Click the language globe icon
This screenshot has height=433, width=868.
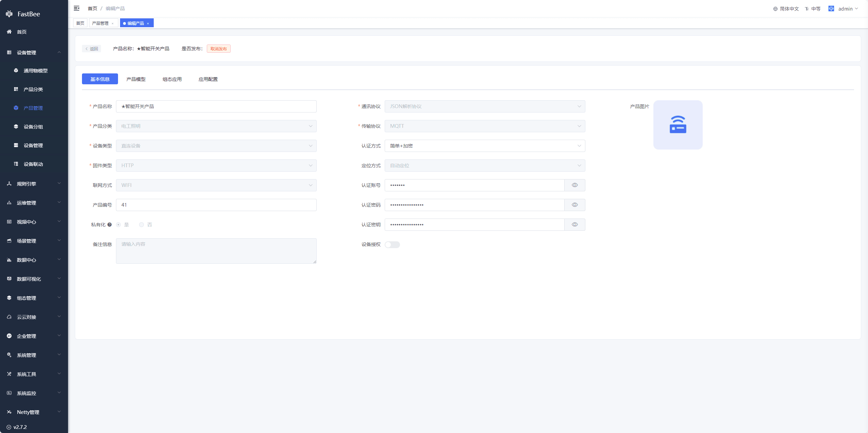(775, 9)
